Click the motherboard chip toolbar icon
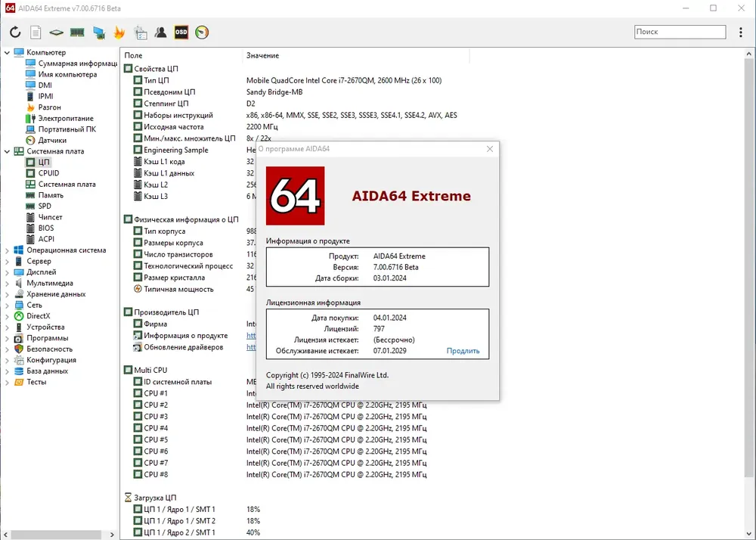 click(57, 33)
